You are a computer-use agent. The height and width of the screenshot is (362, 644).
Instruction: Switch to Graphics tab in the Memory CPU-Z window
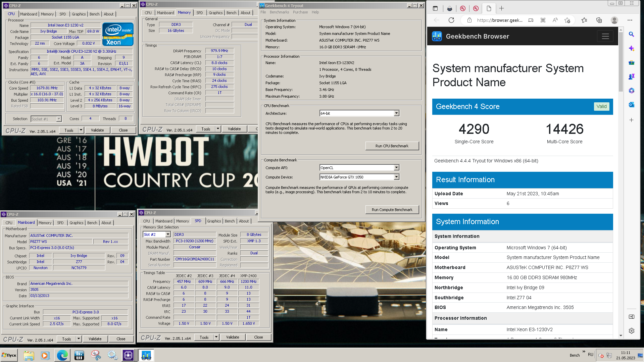[x=215, y=13]
